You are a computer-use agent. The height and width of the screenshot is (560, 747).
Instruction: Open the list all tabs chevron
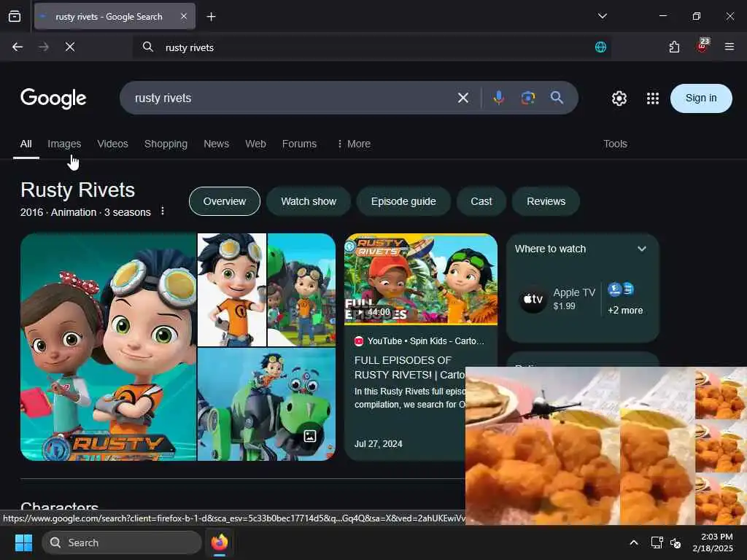point(602,16)
